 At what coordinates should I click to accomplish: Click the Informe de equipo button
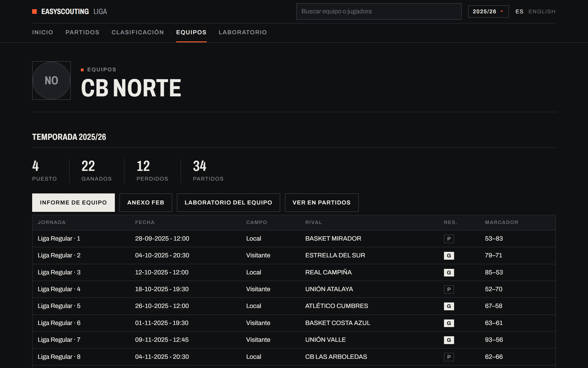coord(73,202)
